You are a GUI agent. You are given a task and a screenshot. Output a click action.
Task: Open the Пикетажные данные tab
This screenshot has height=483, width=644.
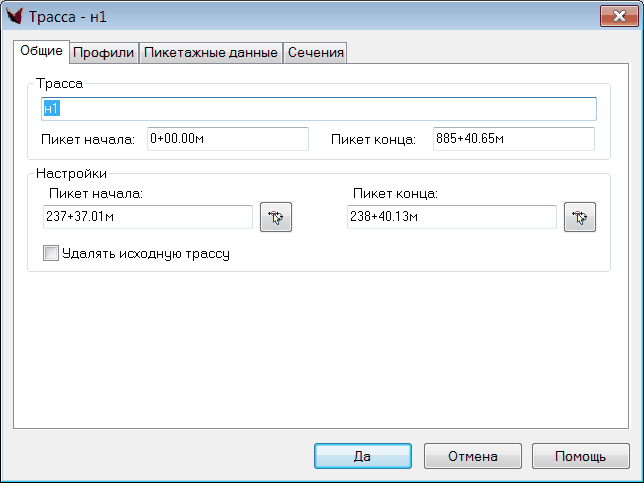[x=210, y=53]
